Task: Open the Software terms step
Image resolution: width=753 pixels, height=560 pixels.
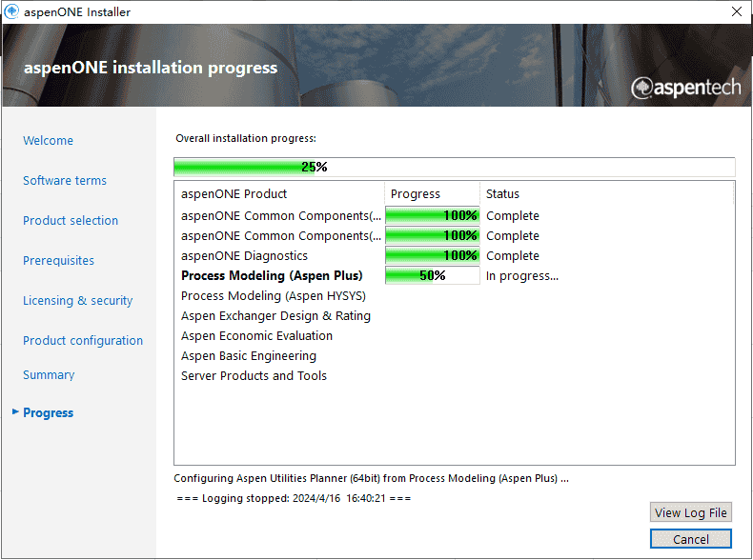Action: 65,180
